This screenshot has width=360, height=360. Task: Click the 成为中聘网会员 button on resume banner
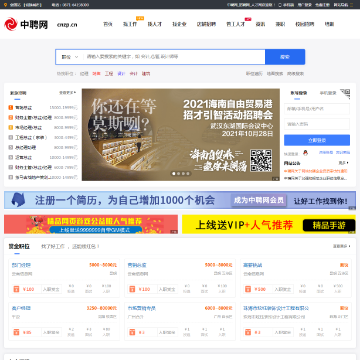pyautogui.click(x=259, y=200)
